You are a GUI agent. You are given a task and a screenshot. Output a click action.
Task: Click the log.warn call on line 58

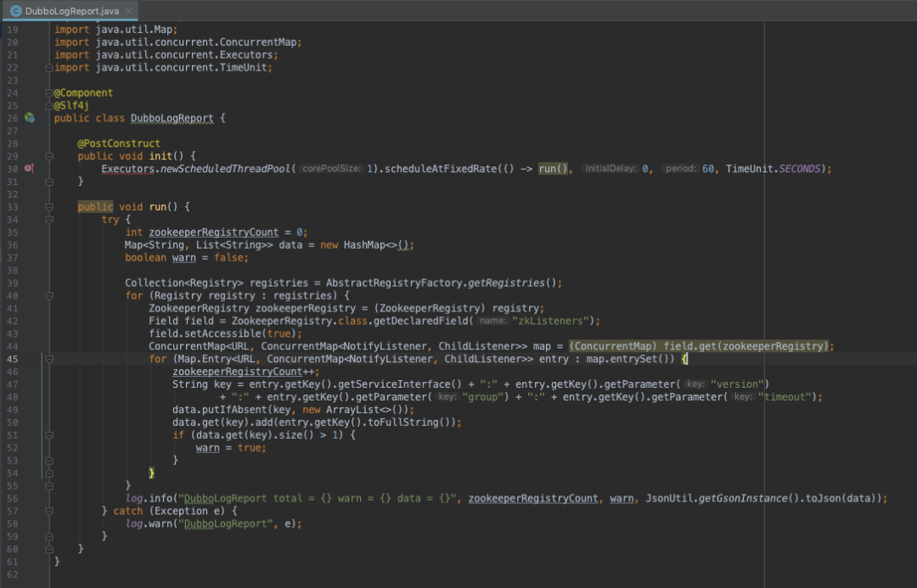213,524
